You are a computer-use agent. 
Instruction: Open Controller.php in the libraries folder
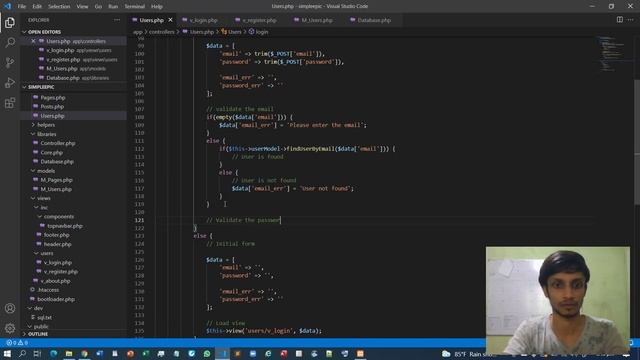point(58,143)
